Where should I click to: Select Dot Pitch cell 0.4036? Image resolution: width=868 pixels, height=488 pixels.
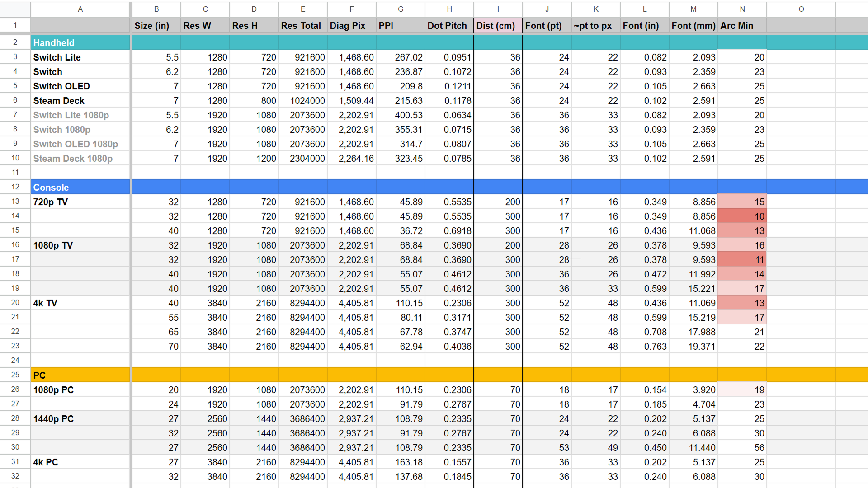(x=449, y=346)
